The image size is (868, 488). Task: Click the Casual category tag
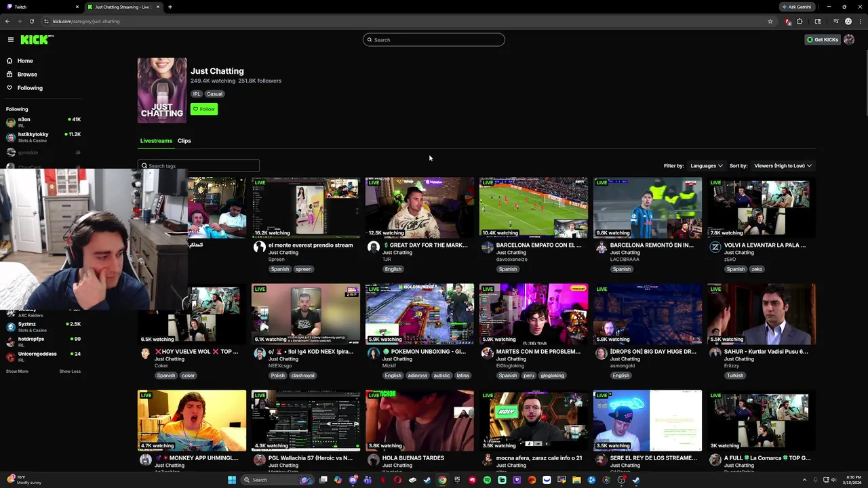click(x=214, y=94)
